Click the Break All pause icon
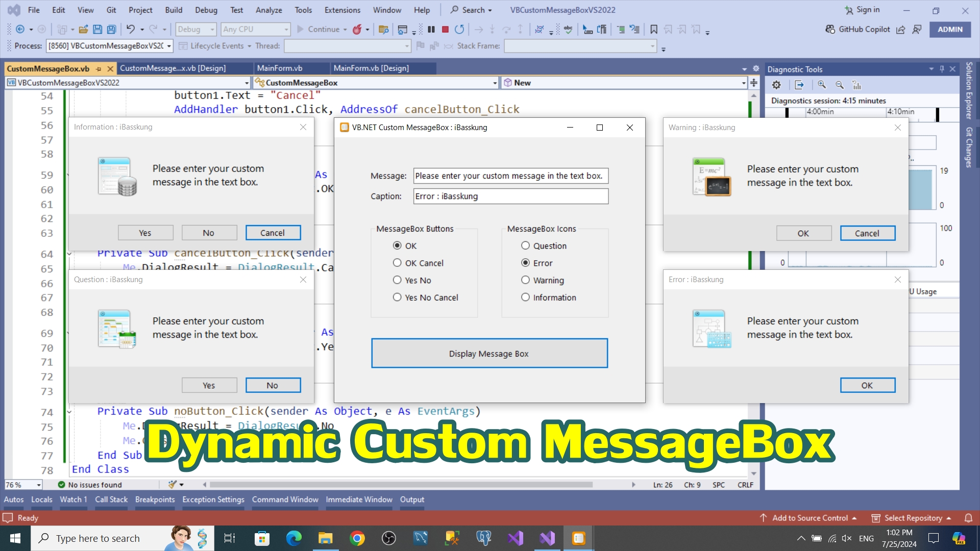Viewport: 980px width, 551px height. pyautogui.click(x=431, y=30)
